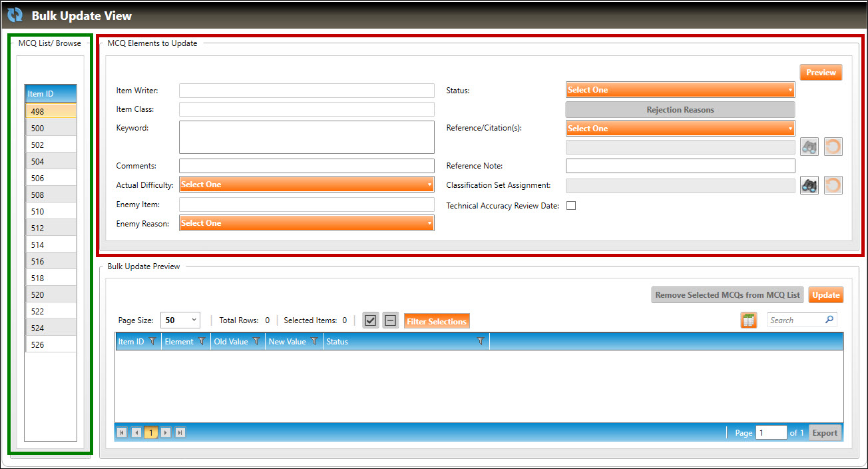Open the Status dropdown
The width and height of the screenshot is (868, 469).
680,90
